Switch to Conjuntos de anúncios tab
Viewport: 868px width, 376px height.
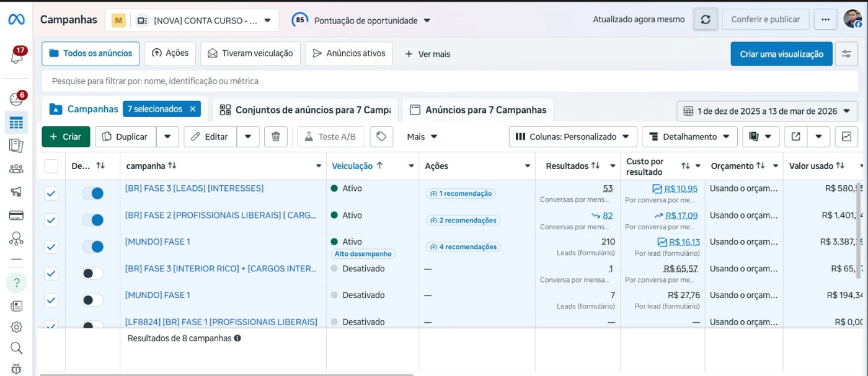pyautogui.click(x=305, y=110)
